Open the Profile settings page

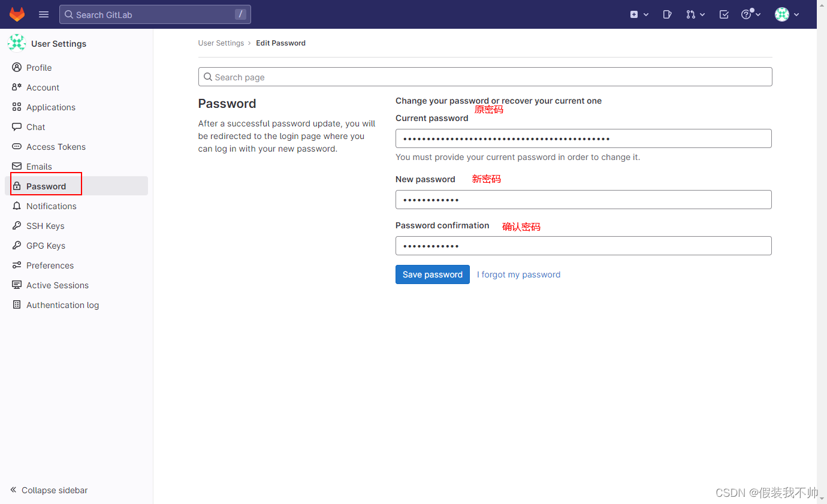tap(76, 67)
